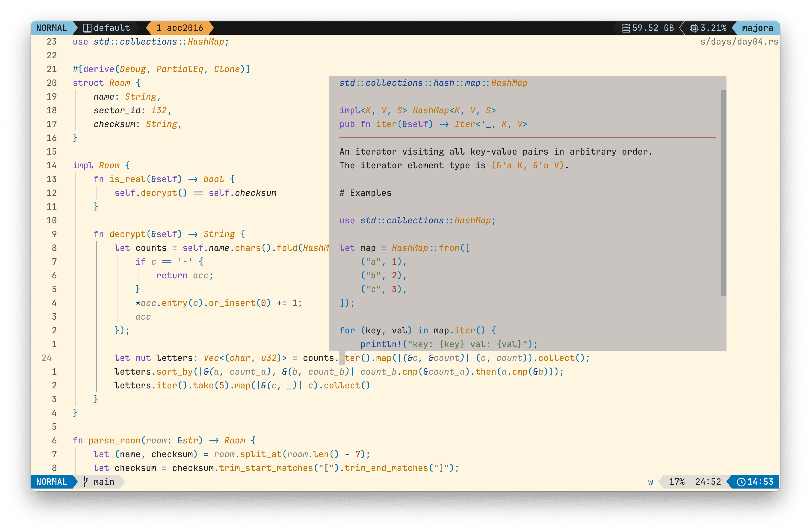
Task: Click the hover documentation popup scrollbar
Action: pos(723,193)
